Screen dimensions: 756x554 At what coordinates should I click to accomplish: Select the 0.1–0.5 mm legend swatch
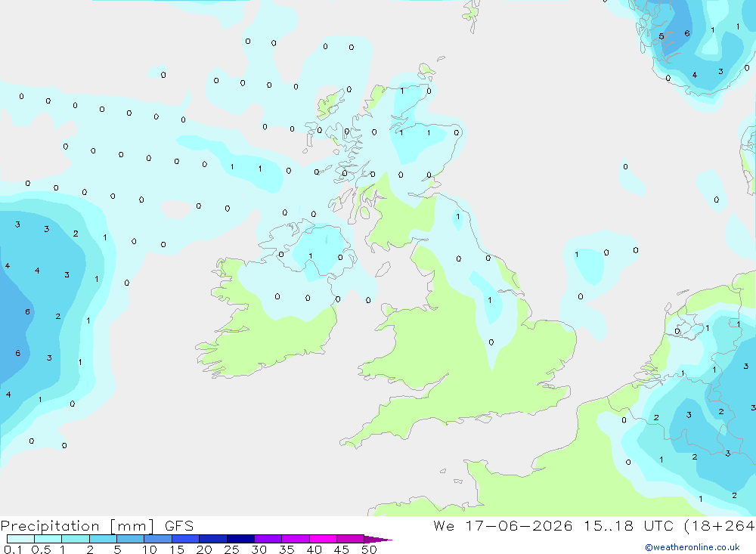point(20,539)
